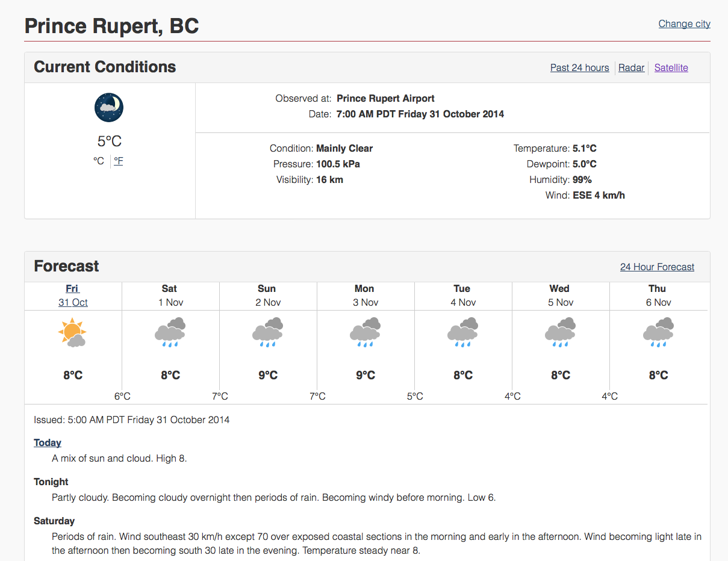Open the Satellite view

(x=671, y=67)
